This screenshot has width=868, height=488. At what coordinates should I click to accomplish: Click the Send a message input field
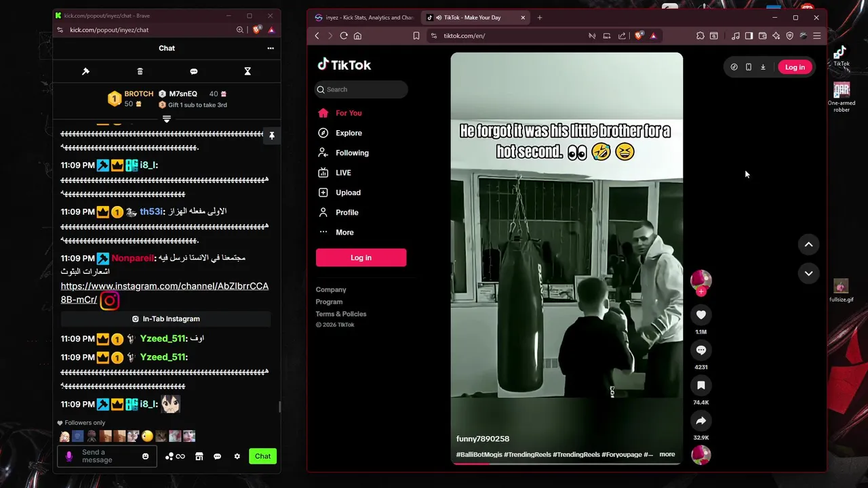[x=106, y=456]
